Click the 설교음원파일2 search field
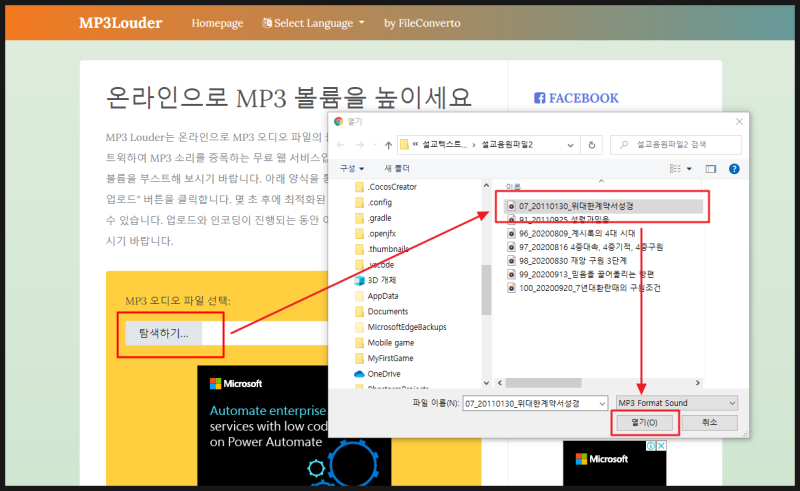Screen dimensions: 800x491 (x=676, y=144)
